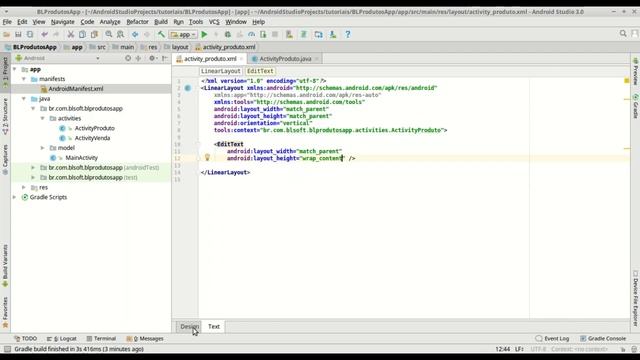Open the Logcat tool window

[x=62, y=338]
